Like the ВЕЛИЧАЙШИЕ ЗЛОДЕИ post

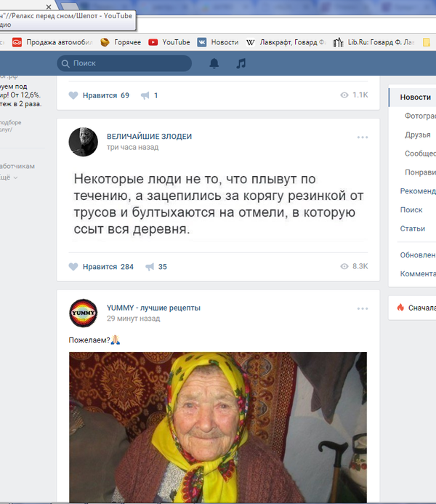101,267
